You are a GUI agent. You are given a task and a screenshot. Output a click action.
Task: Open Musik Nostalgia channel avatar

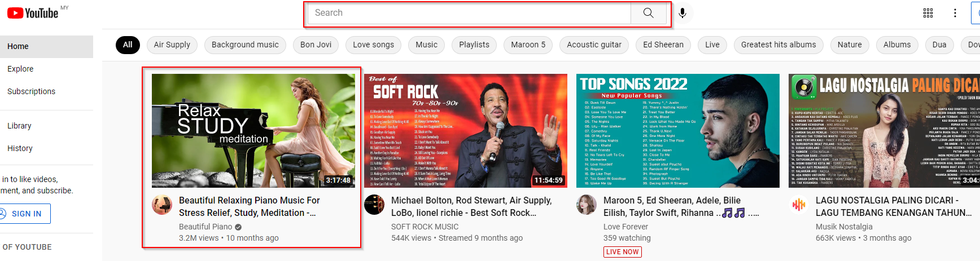(799, 205)
